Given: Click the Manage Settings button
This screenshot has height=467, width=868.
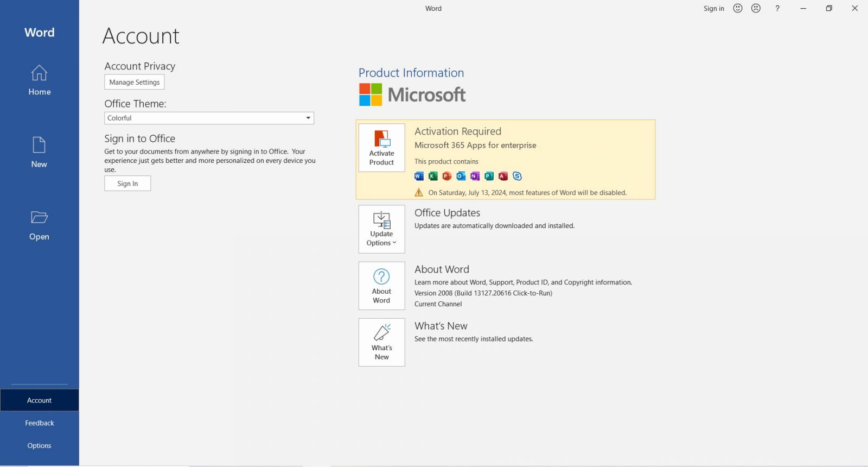Looking at the screenshot, I should (134, 82).
